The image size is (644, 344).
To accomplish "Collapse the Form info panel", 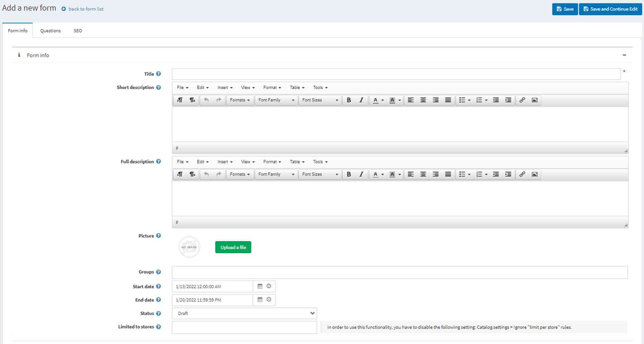I will tap(624, 55).
